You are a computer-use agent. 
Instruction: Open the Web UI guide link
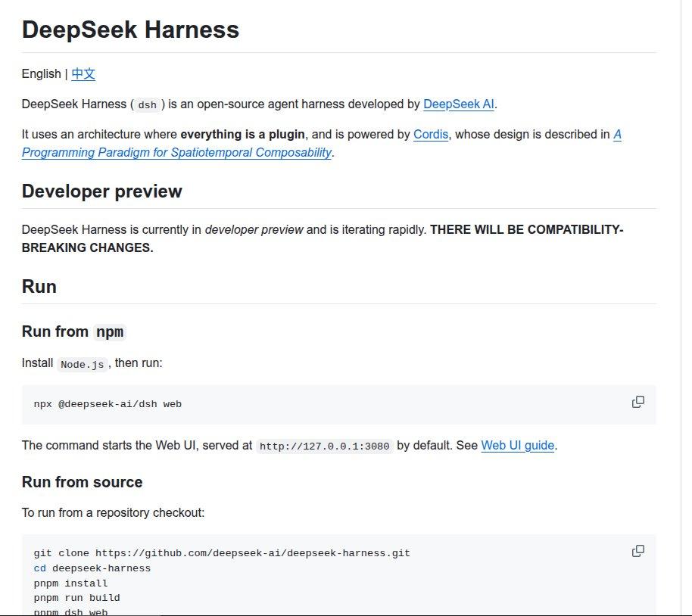517,445
